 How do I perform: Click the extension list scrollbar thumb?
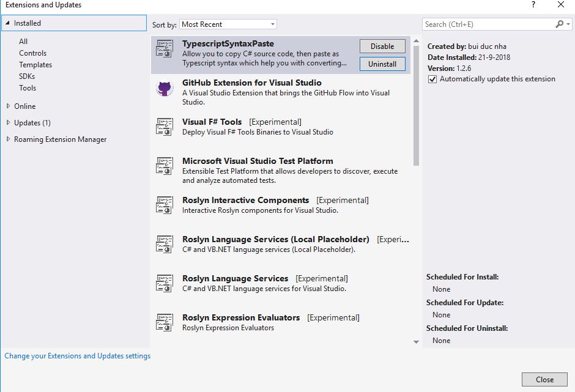click(x=416, y=106)
